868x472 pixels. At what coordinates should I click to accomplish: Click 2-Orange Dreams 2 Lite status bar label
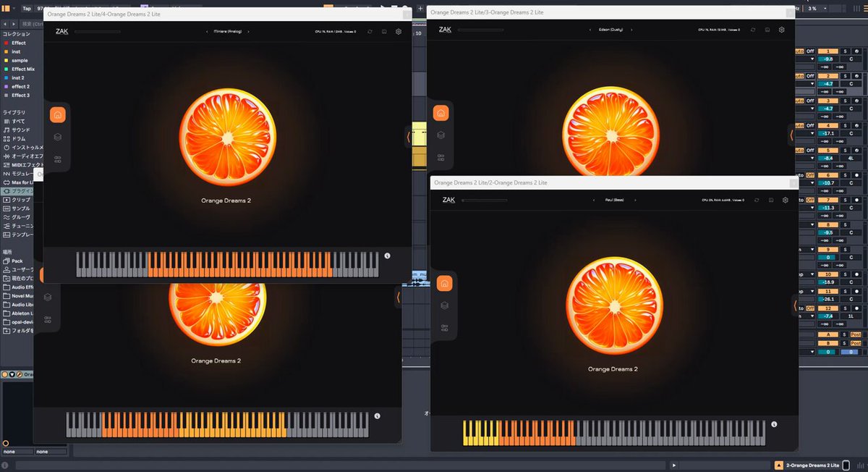pos(812,465)
